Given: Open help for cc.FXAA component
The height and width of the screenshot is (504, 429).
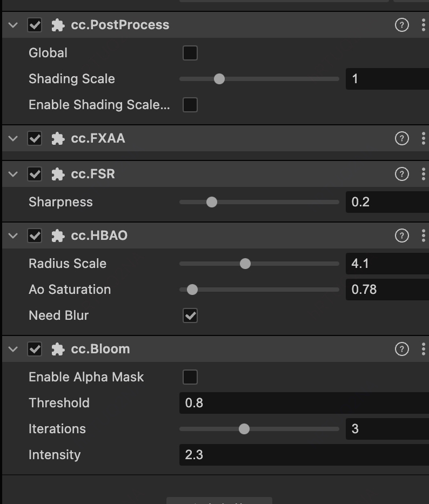Looking at the screenshot, I should pos(402,138).
